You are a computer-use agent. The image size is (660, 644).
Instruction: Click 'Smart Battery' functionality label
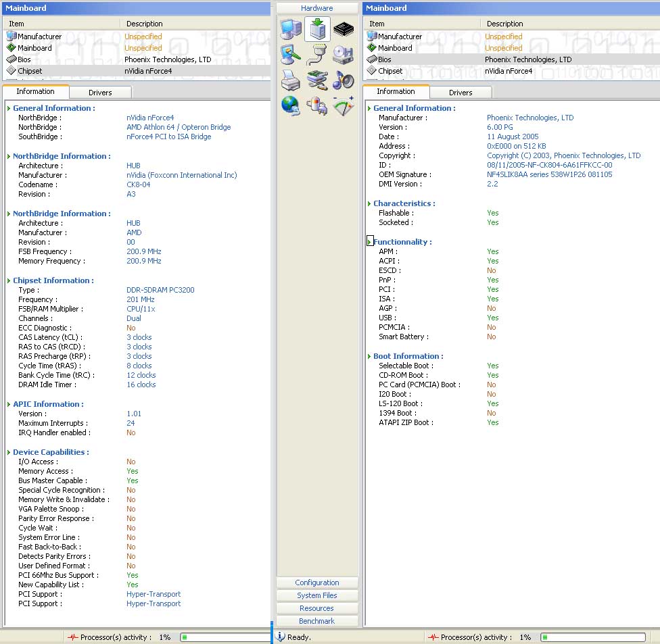pyautogui.click(x=403, y=337)
